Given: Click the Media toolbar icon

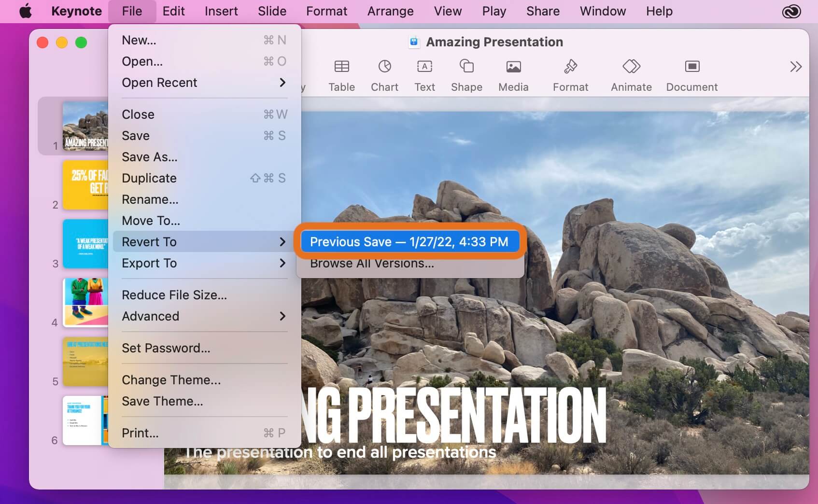Looking at the screenshot, I should click(x=513, y=67).
